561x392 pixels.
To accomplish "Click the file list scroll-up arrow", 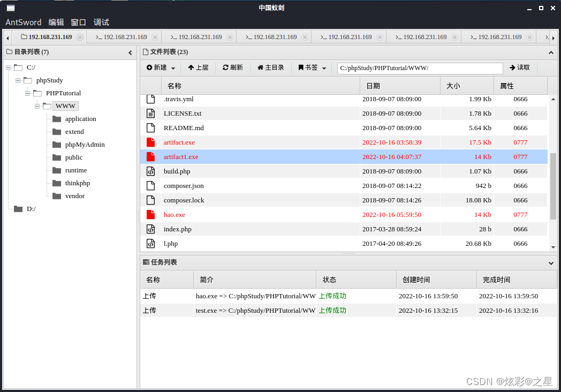I will [553, 99].
